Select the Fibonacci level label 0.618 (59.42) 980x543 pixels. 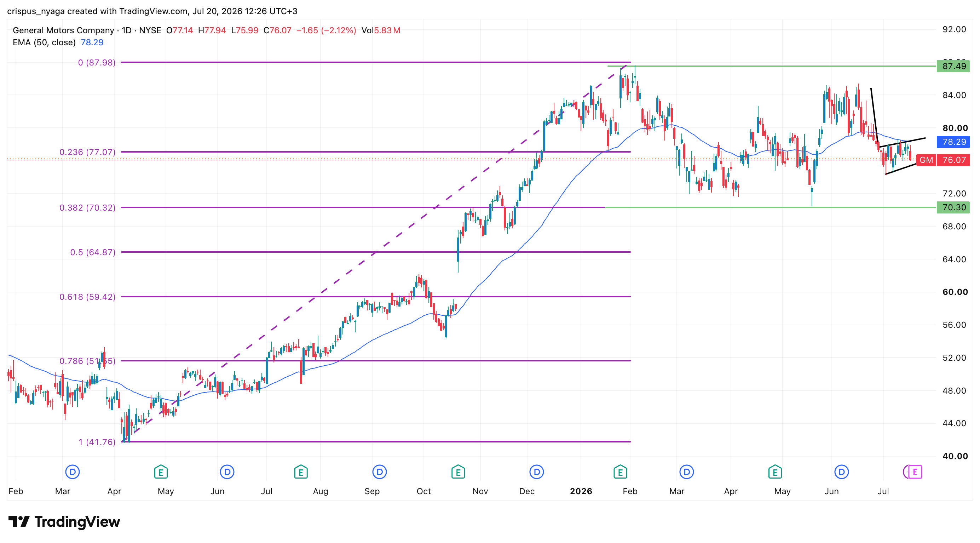pyautogui.click(x=87, y=297)
